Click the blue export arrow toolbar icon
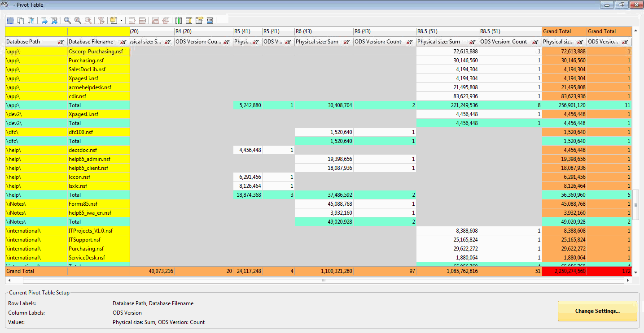644x333 pixels. pyautogui.click(x=44, y=20)
